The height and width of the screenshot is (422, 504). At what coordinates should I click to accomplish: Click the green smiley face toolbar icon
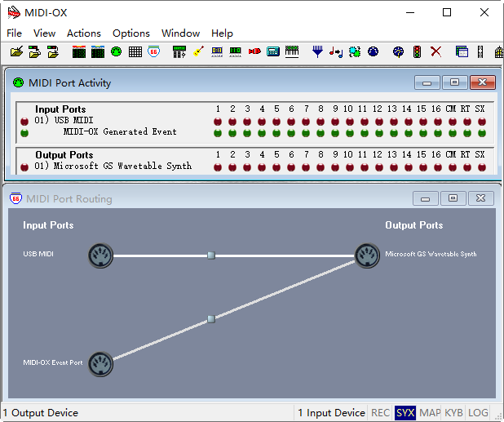tap(116, 51)
